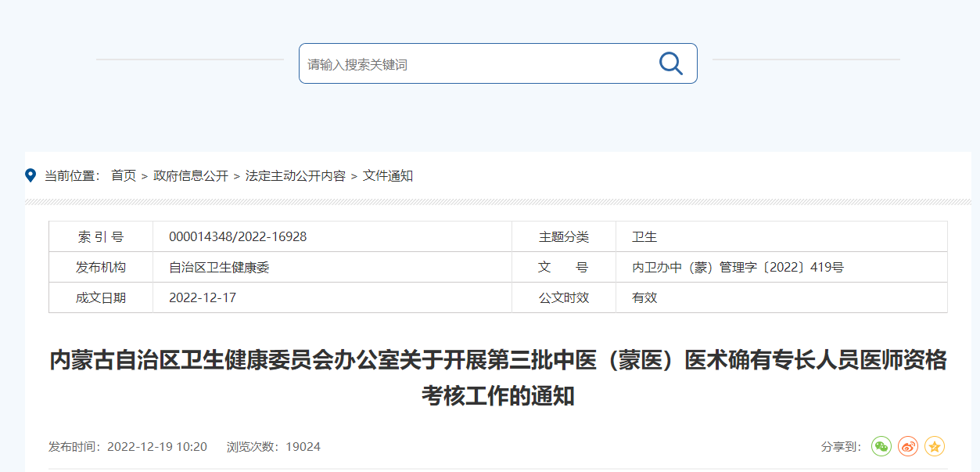The image size is (980, 472).
Task: Share via the yellow star QZone icon
Action: (935, 446)
